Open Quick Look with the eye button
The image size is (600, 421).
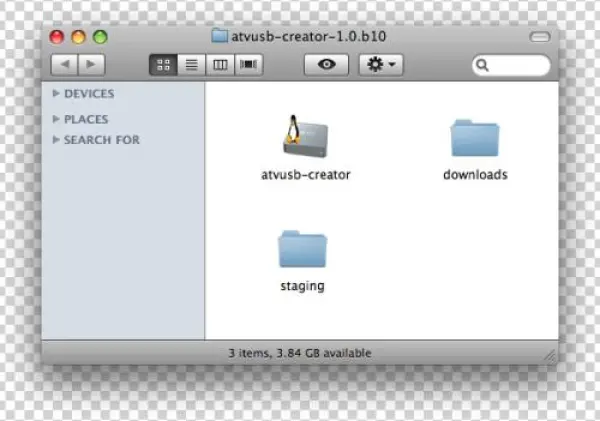[x=326, y=64]
